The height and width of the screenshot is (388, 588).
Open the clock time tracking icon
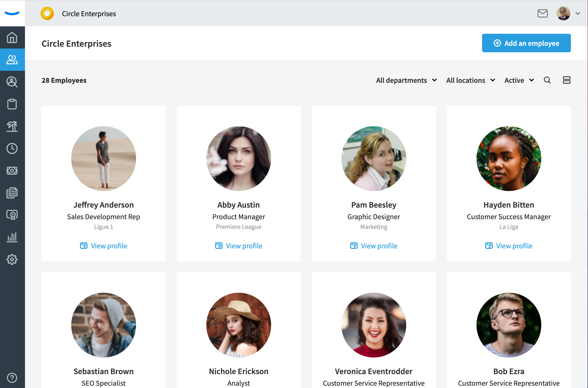tap(12, 148)
